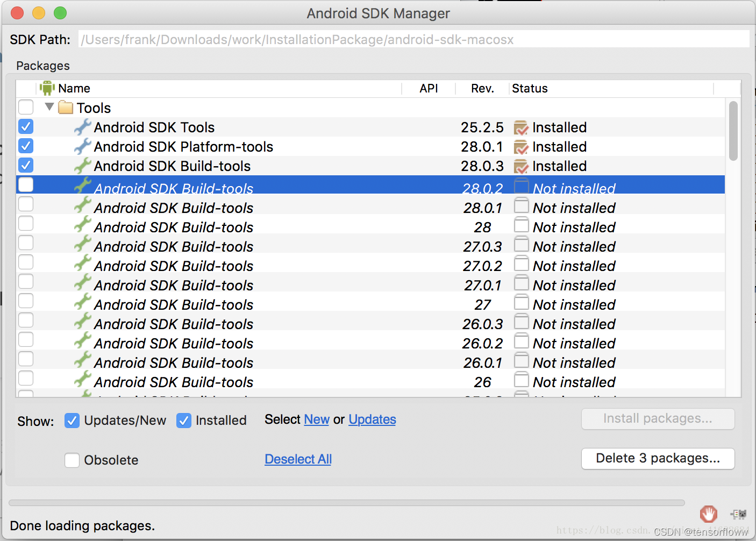Click wrench icon of Build-tools 28.0.1 row

[83, 204]
